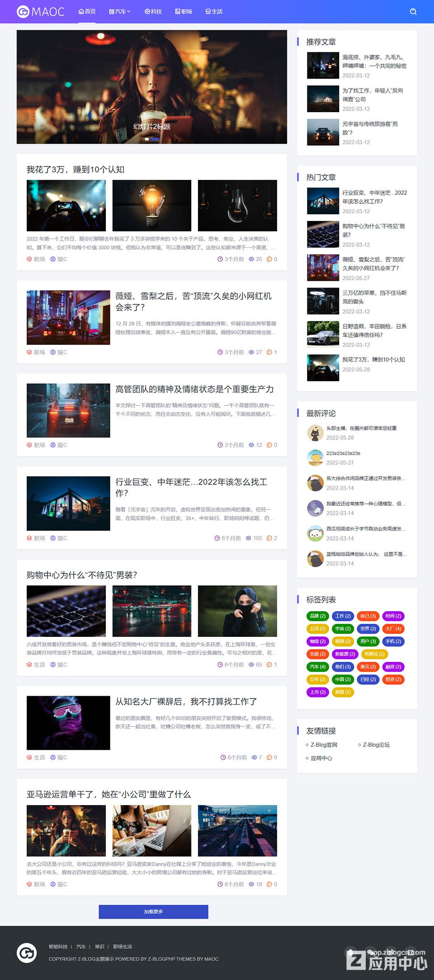Click the 职场 category icon under 高管团队 post
Screen dimensions: 434x980
(x=29, y=445)
